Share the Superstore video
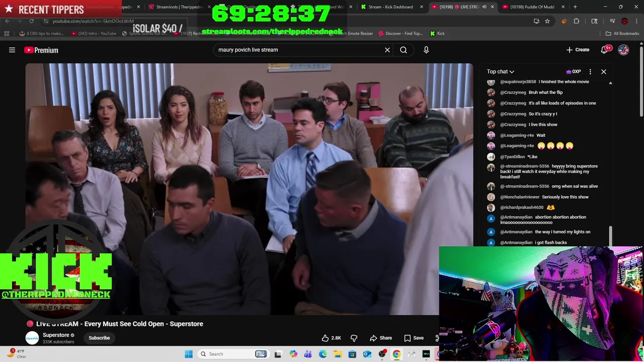 coord(380,338)
